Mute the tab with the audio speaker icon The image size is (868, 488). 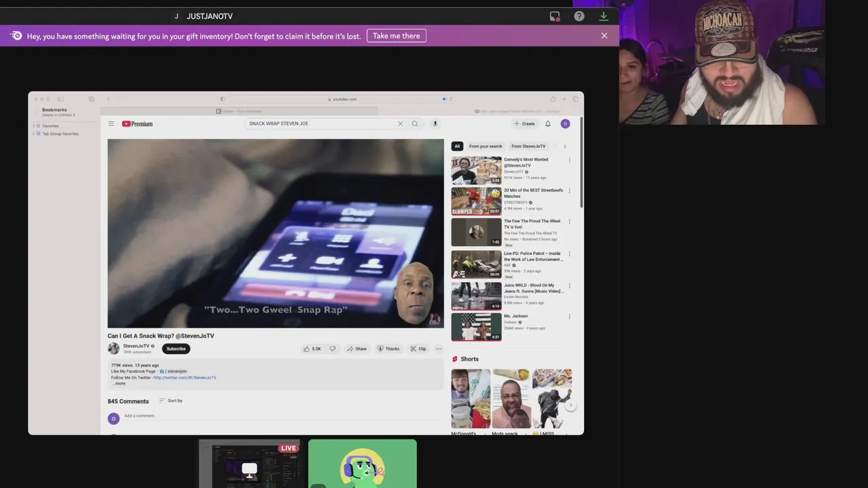pos(444,99)
